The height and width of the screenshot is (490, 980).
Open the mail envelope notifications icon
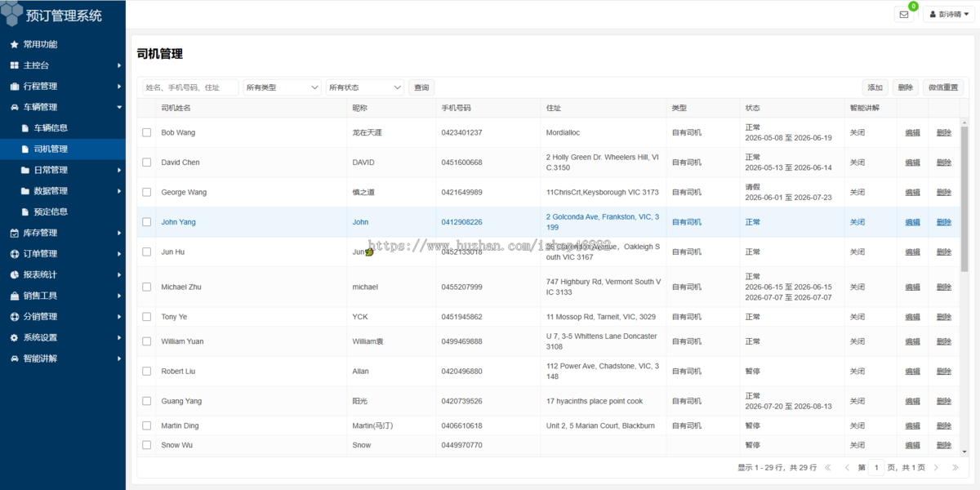click(904, 14)
